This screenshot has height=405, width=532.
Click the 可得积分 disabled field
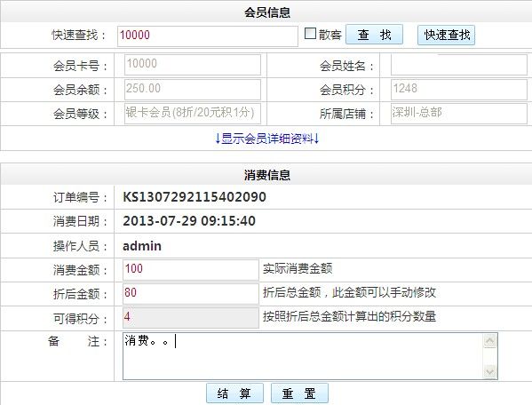191,318
